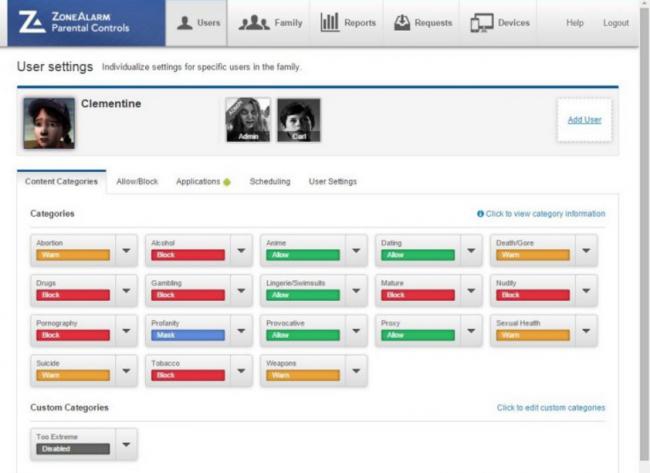The height and width of the screenshot is (473, 650).
Task: Expand the Drugs category dropdown arrow
Action: (126, 291)
